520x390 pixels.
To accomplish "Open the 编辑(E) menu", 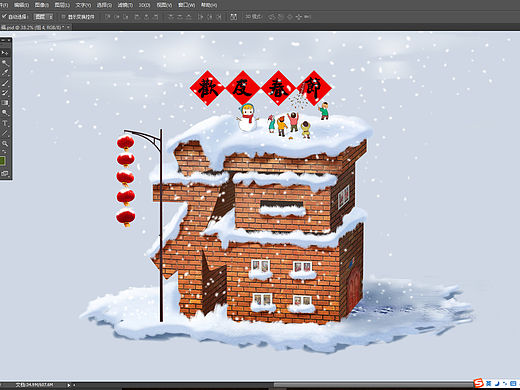I will pos(22,5).
